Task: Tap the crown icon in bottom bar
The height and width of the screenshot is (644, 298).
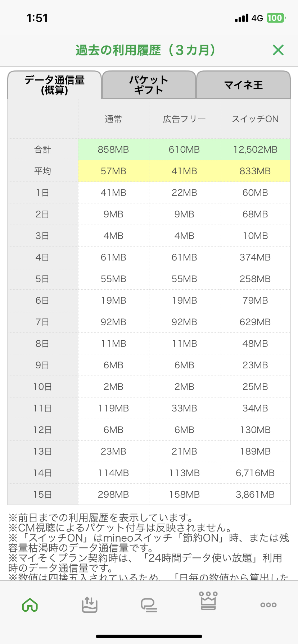Action: click(x=208, y=601)
